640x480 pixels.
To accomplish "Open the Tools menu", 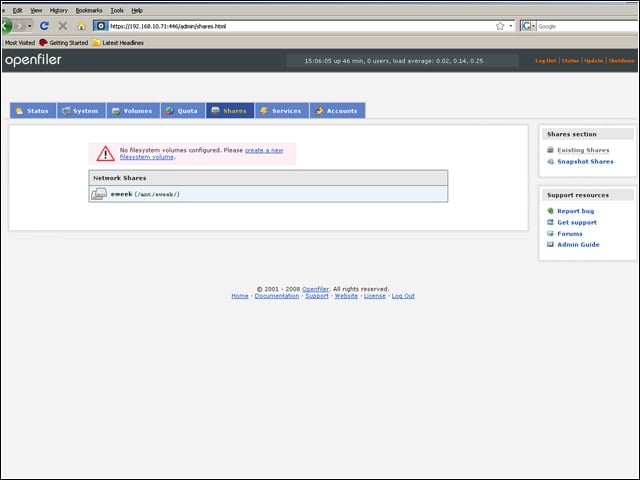I will (x=117, y=11).
